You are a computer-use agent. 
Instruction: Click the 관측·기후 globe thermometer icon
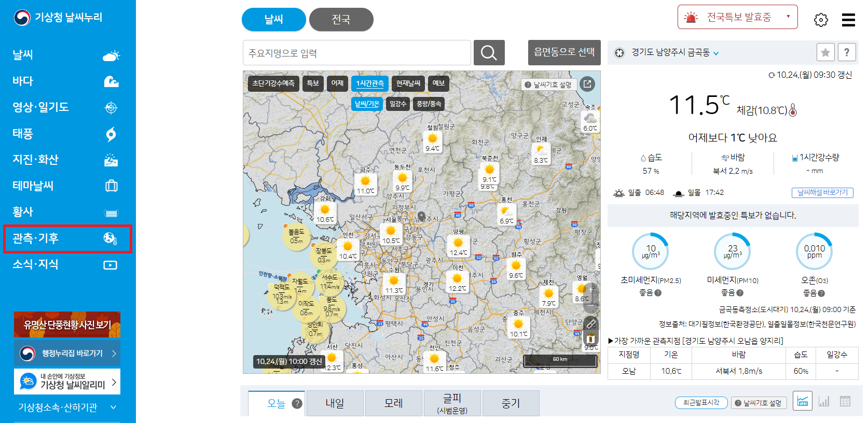pyautogui.click(x=110, y=238)
